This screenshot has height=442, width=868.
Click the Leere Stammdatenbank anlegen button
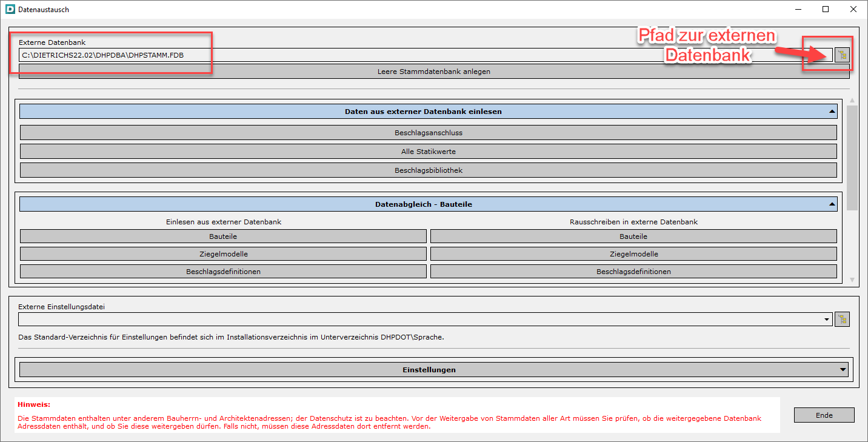[429, 71]
